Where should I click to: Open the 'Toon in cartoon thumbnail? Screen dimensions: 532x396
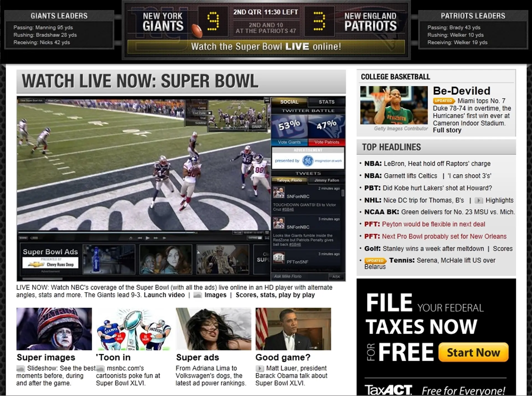coord(134,329)
